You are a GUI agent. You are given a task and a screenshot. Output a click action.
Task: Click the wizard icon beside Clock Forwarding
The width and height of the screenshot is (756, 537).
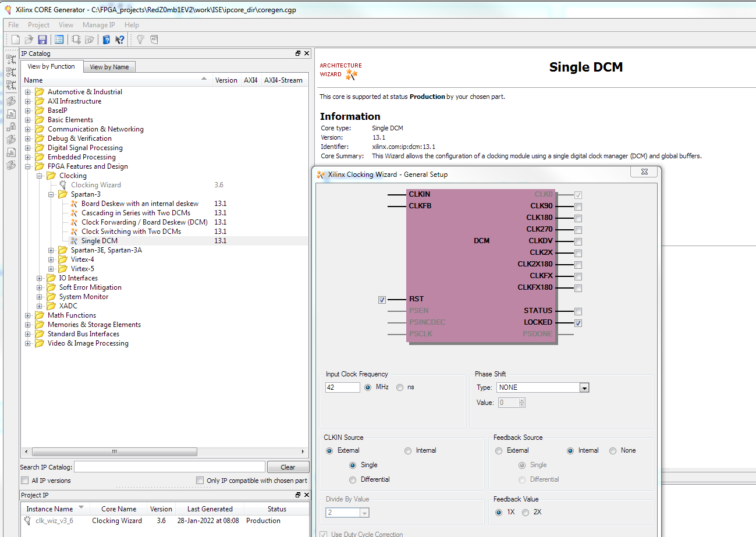pyautogui.click(x=74, y=222)
